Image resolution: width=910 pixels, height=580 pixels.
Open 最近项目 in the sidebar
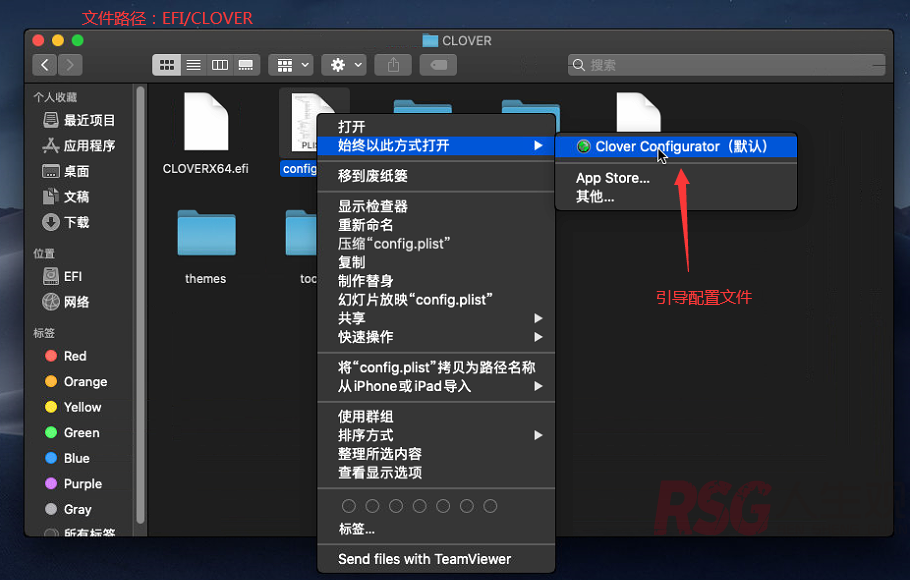click(80, 120)
